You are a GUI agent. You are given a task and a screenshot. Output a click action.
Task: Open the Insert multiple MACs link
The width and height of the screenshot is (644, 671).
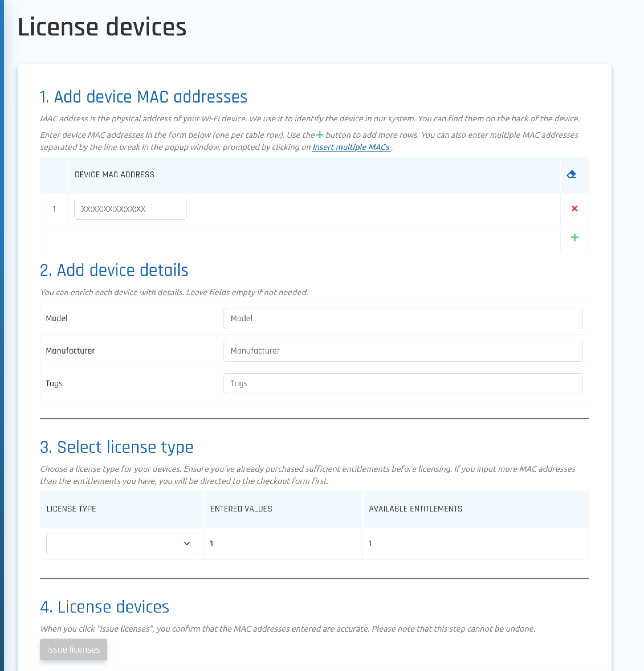[351, 147]
